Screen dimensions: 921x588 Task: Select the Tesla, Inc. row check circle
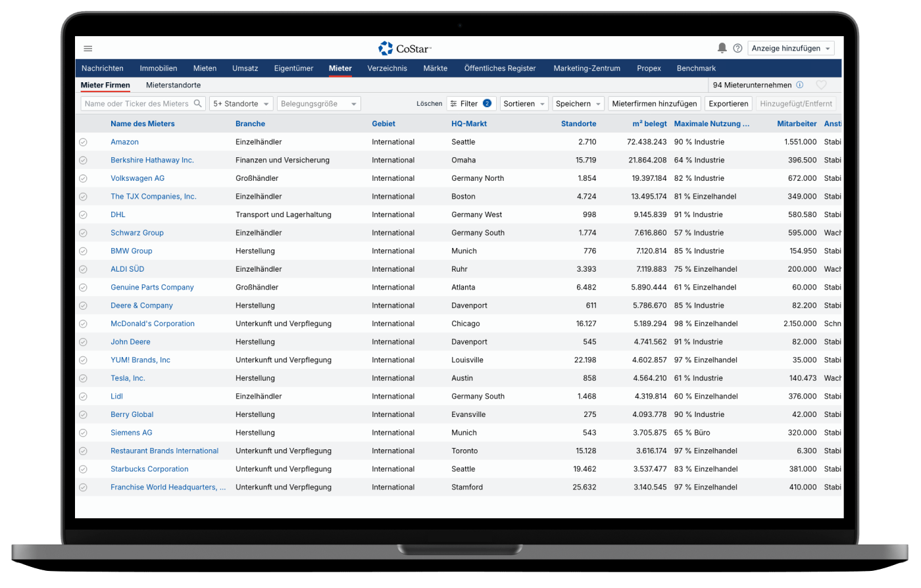(x=83, y=378)
